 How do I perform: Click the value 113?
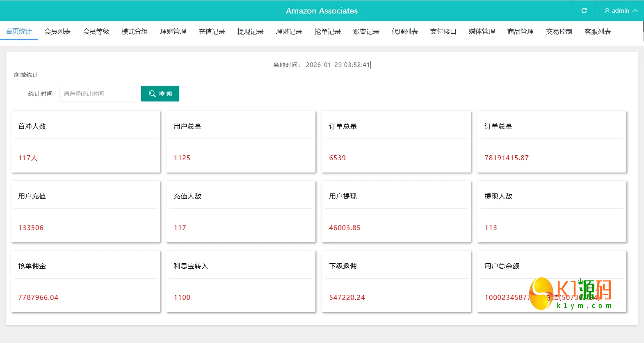click(491, 228)
